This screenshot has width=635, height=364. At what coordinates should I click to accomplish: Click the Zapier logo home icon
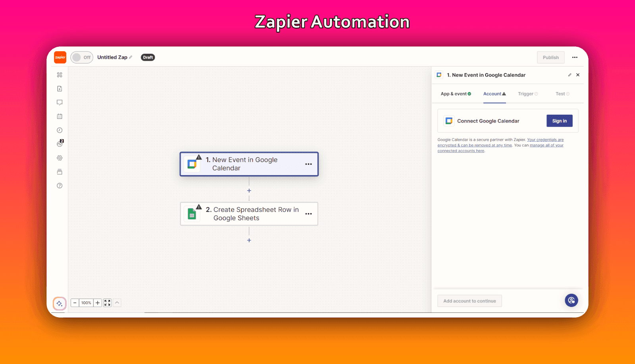pos(60,57)
